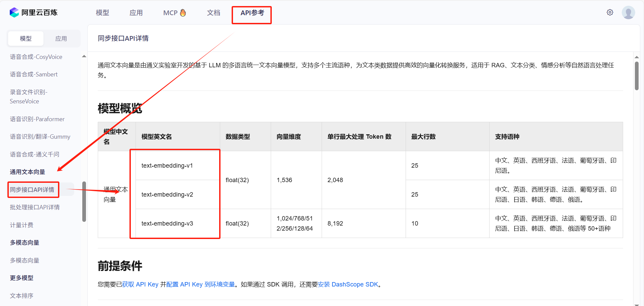Click the 8,192 token count cell

click(363, 224)
